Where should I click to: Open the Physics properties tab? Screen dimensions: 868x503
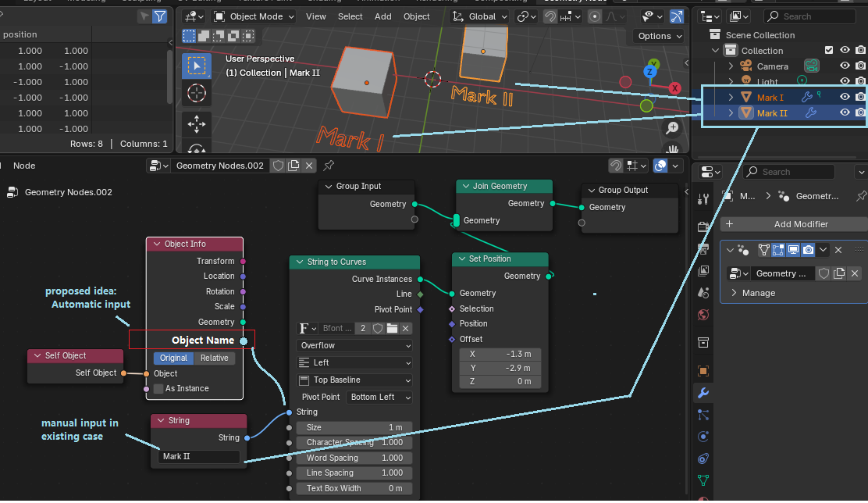point(703,437)
